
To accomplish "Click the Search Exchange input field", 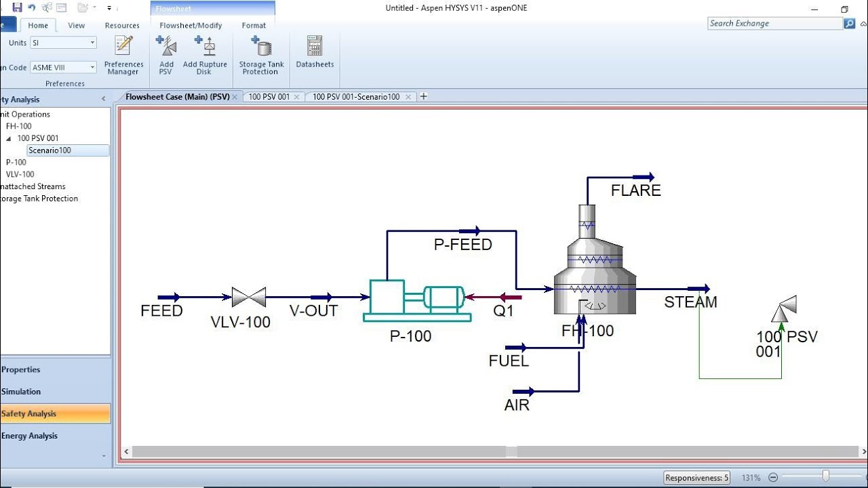I will (x=774, y=23).
